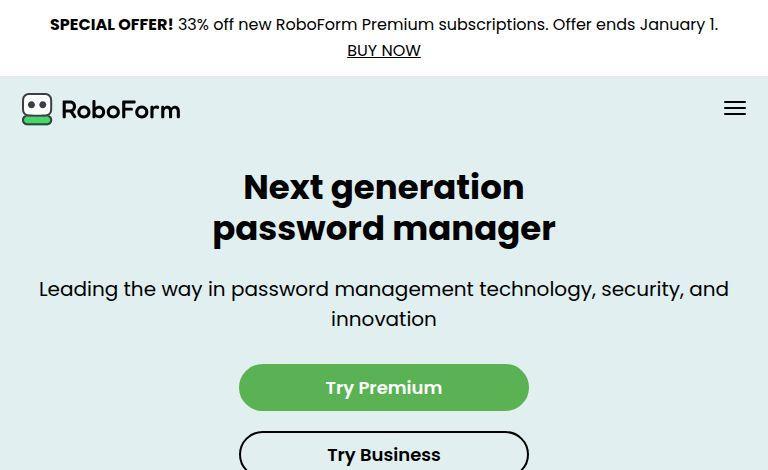Open the hamburger navigation menu

[x=735, y=109]
